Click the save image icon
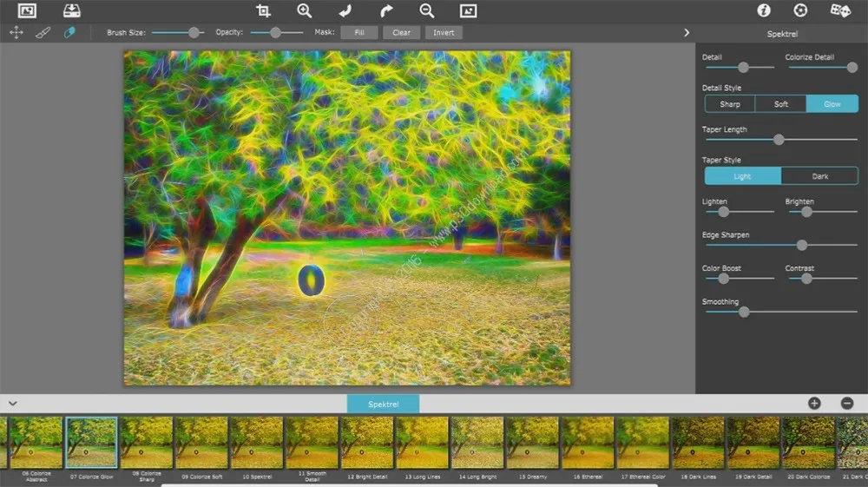The image size is (868, 487). [71, 10]
